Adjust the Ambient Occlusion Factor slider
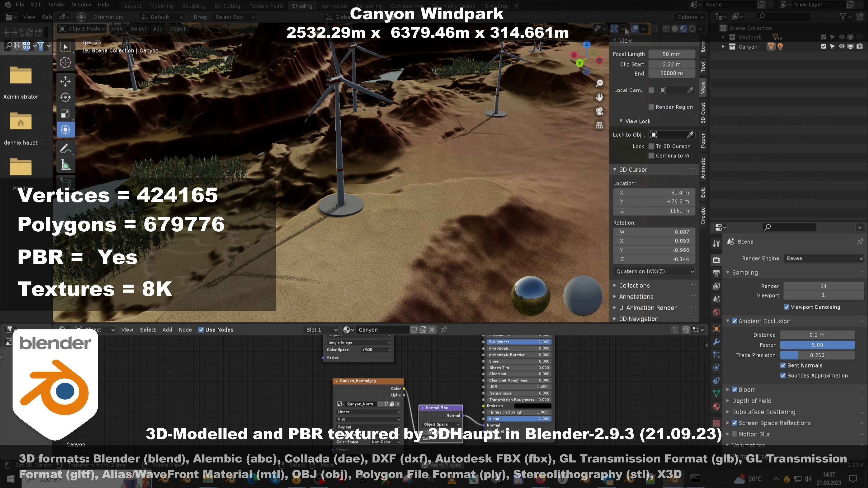Viewport: 868px width, 488px height. 817,345
